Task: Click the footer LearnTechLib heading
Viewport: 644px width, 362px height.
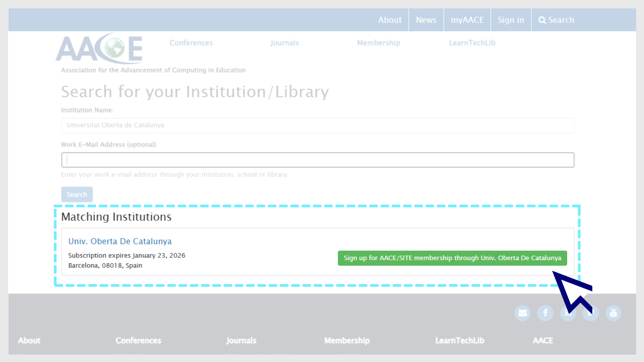Action: pos(460,340)
